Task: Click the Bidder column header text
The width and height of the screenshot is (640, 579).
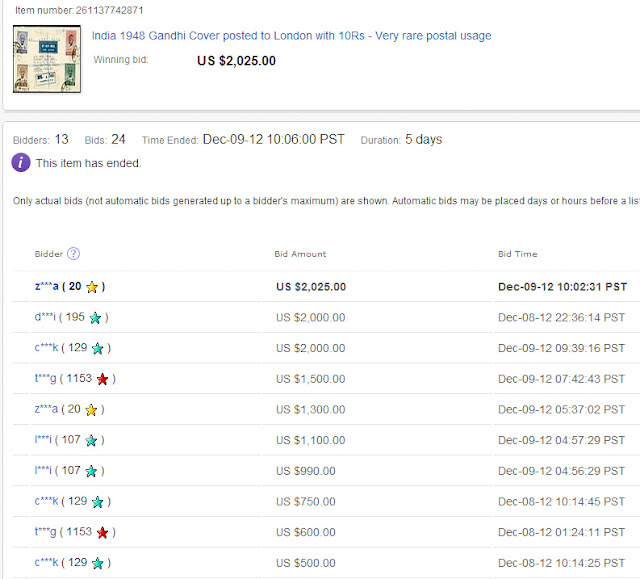Action: pyautogui.click(x=49, y=254)
